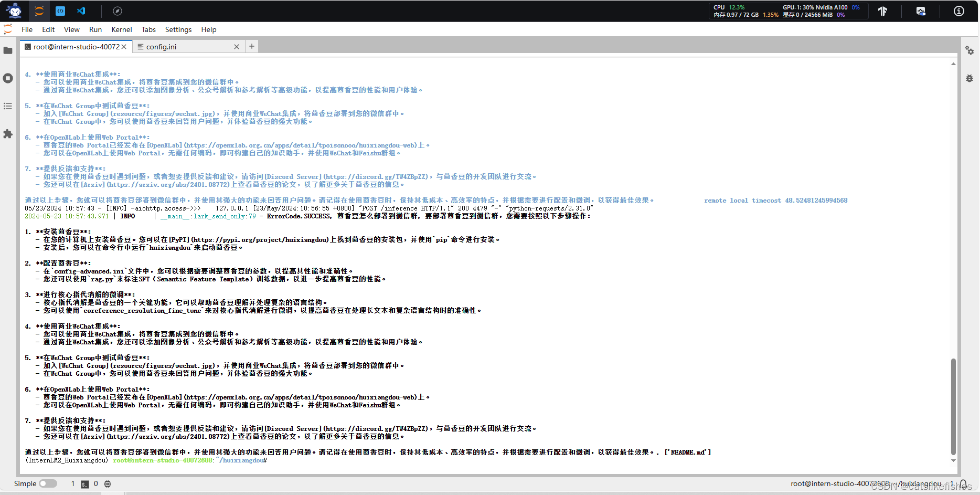Close the config.ini tab
This screenshot has width=980, height=495.
pyautogui.click(x=237, y=47)
